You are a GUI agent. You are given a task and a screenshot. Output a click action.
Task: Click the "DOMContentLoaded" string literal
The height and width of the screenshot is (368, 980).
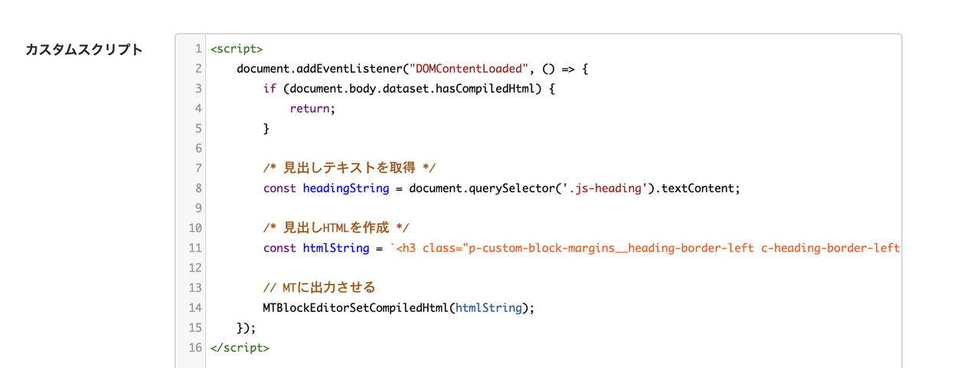(469, 69)
